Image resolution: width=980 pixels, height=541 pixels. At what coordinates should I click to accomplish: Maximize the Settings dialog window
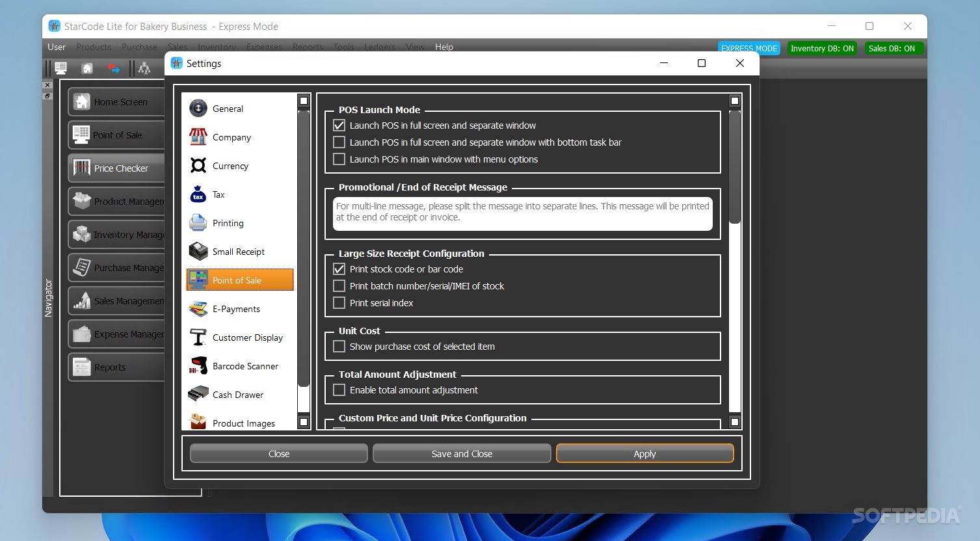702,63
